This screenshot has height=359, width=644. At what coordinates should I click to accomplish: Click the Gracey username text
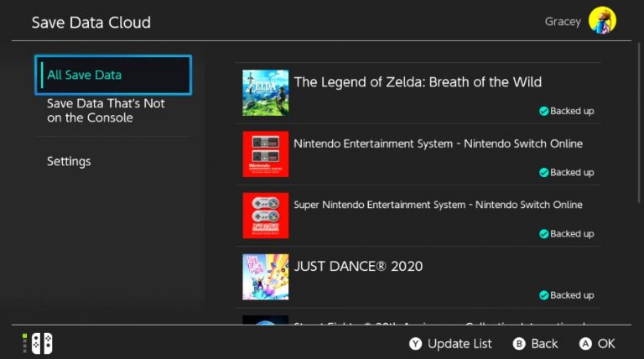[x=563, y=21]
